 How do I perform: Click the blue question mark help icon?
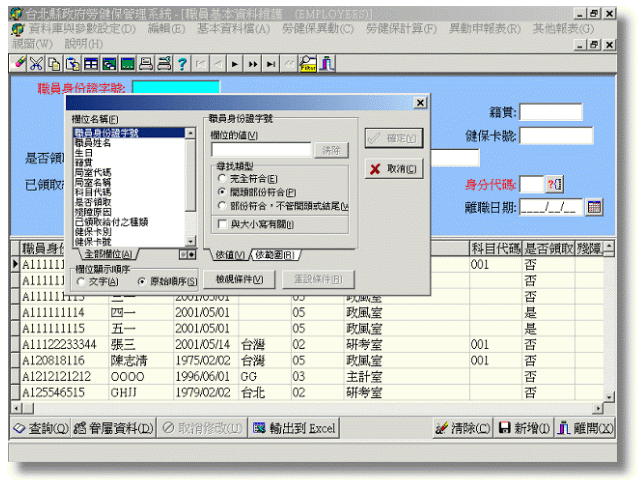(x=182, y=64)
